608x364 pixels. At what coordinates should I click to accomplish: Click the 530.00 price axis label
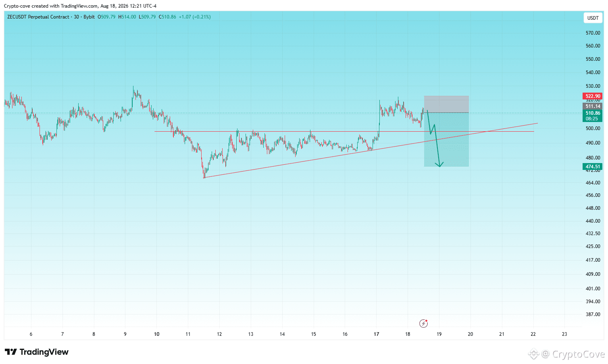point(593,86)
